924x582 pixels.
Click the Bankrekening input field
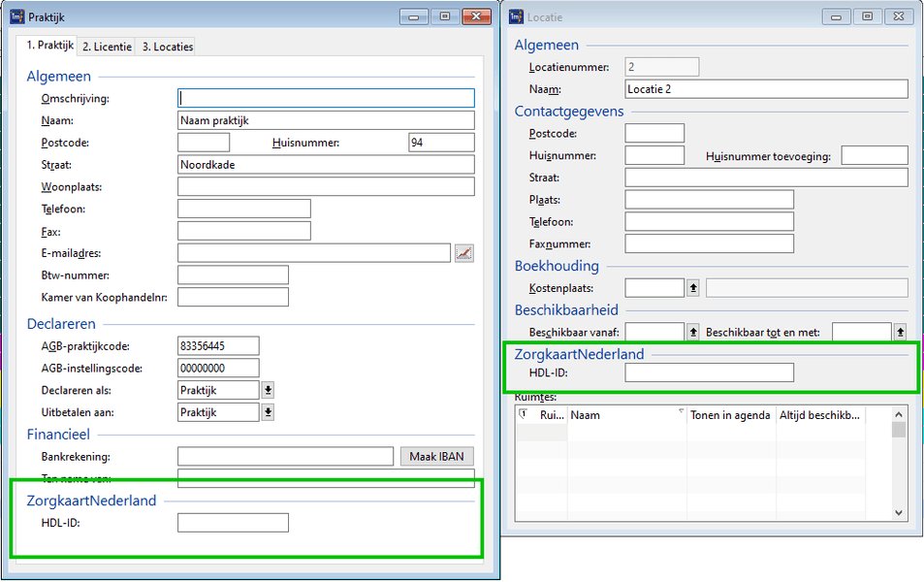click(285, 457)
